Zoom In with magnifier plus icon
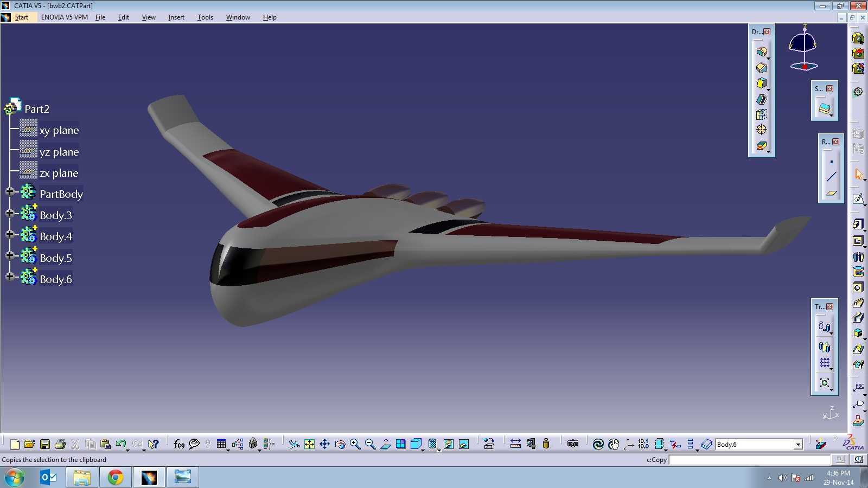 355,444
